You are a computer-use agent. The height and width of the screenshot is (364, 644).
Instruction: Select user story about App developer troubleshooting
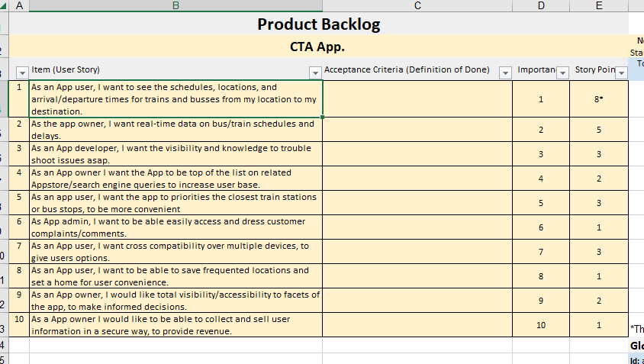click(x=175, y=154)
